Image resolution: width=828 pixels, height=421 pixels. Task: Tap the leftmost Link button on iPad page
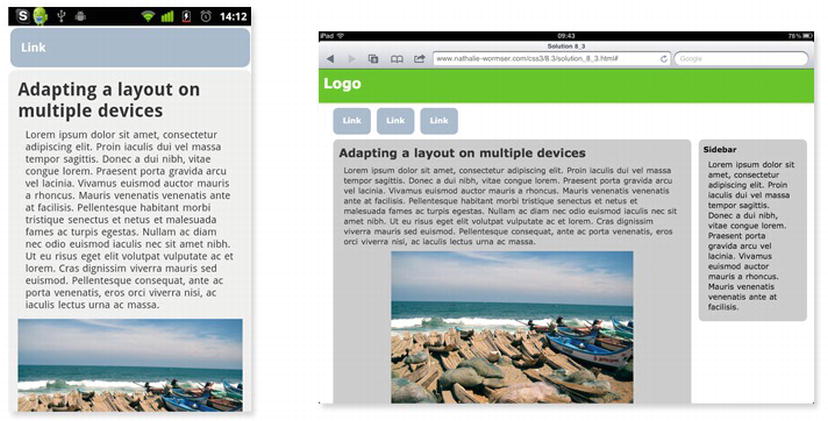click(352, 121)
